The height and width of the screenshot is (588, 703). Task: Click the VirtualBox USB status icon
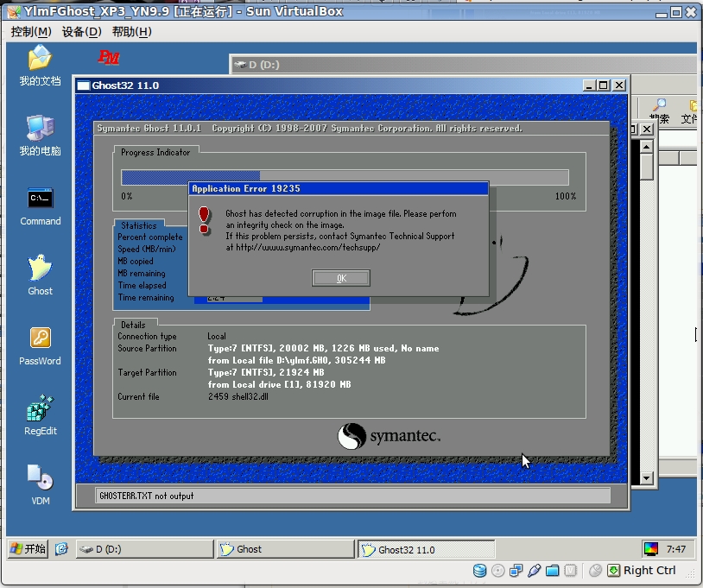tap(534, 571)
